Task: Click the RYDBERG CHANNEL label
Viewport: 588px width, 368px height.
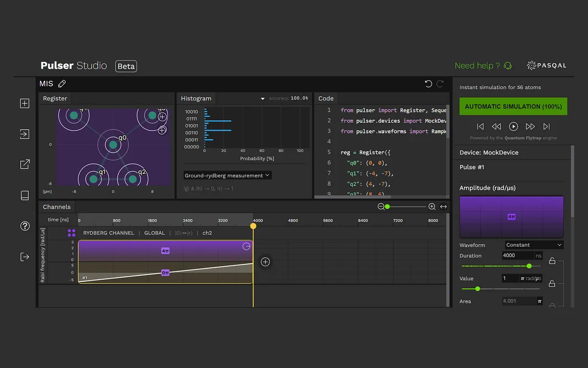Action: pos(108,233)
